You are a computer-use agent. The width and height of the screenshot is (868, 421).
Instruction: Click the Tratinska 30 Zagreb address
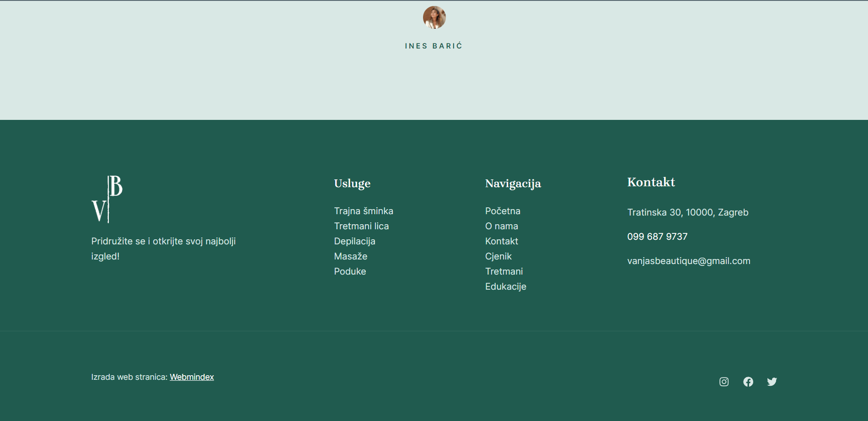click(687, 212)
